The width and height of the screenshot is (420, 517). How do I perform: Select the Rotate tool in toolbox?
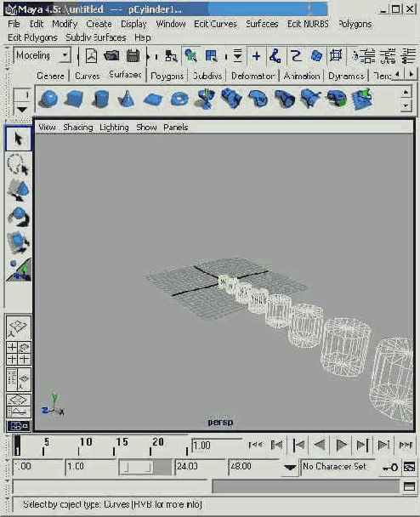coord(19,216)
